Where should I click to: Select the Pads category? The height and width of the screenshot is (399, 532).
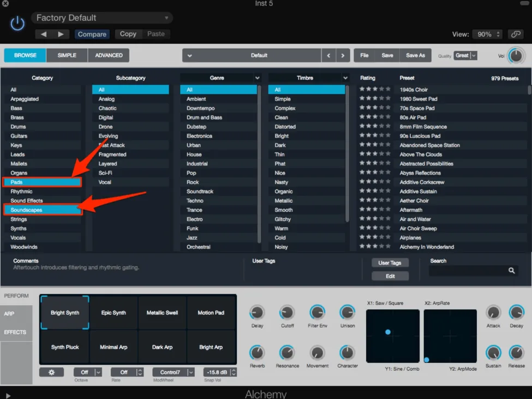tap(43, 182)
